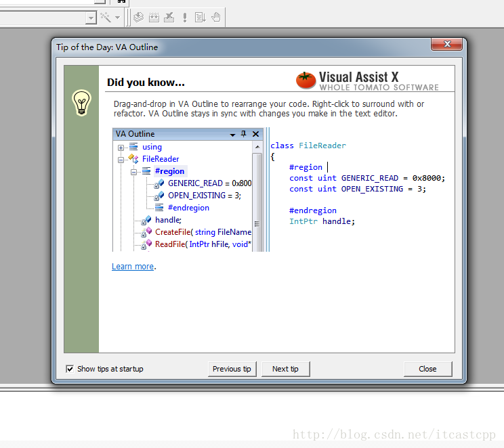Open the Learn more link
The width and height of the screenshot is (504, 448).
132,267
